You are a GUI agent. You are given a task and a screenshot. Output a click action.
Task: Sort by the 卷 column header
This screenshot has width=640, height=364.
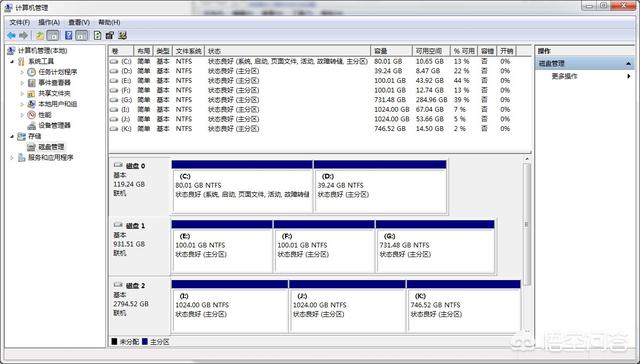tap(121, 51)
